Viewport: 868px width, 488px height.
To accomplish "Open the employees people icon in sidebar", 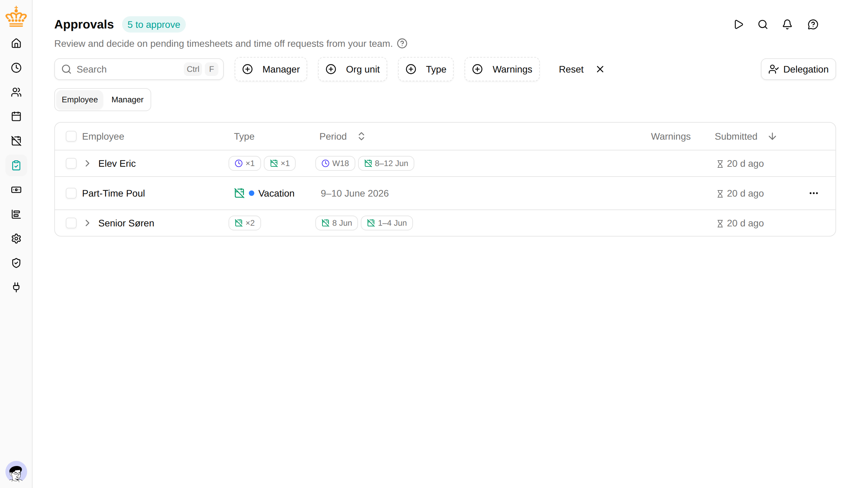I will tap(16, 92).
